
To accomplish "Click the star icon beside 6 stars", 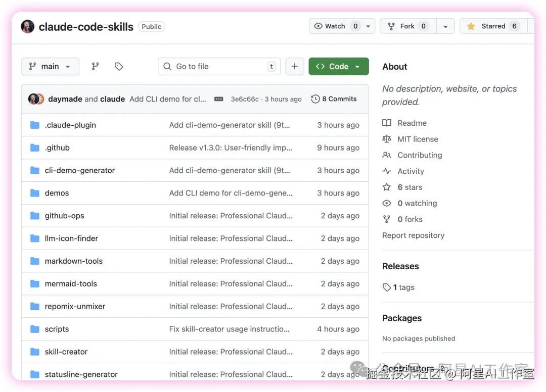I will click(387, 187).
